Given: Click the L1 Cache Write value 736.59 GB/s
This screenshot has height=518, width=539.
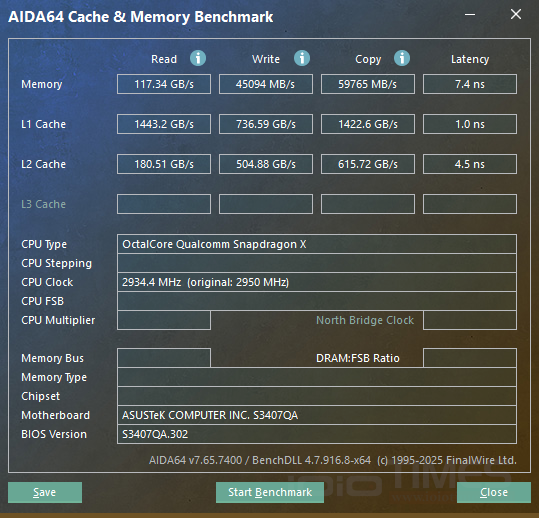Looking at the screenshot, I should 266,124.
